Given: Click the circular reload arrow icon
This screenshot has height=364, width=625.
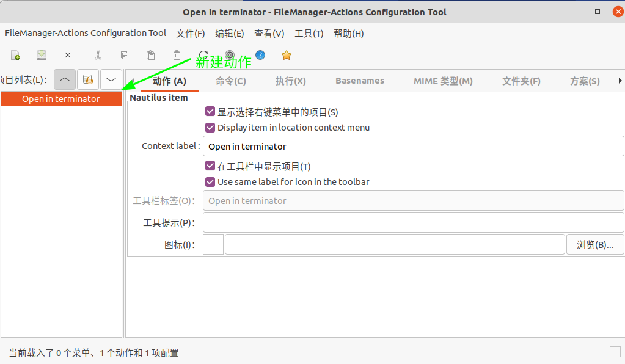Looking at the screenshot, I should click(x=203, y=56).
